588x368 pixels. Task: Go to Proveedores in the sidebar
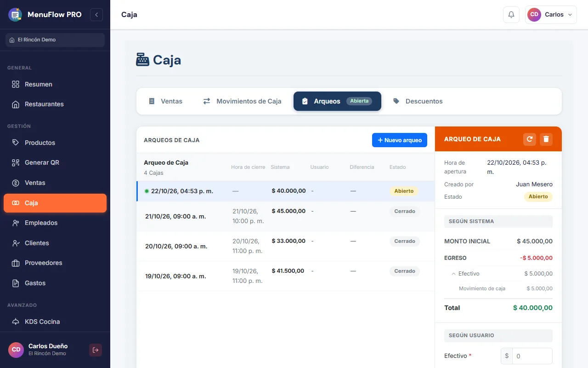coord(55,263)
